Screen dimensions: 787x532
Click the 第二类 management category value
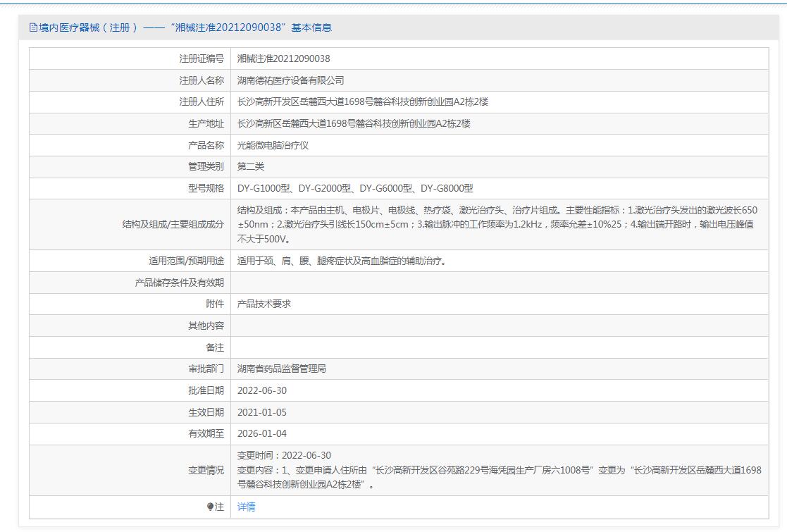251,166
